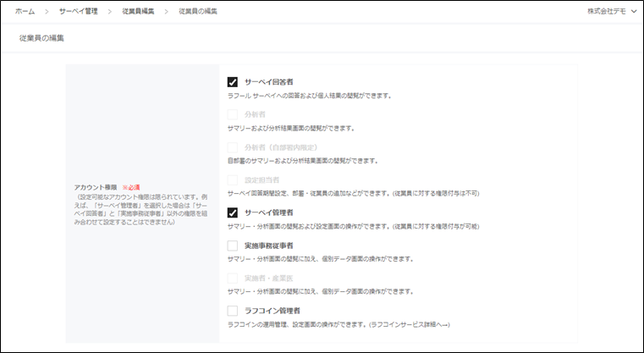Click the disabled 分析者 checkbox

[233, 115]
